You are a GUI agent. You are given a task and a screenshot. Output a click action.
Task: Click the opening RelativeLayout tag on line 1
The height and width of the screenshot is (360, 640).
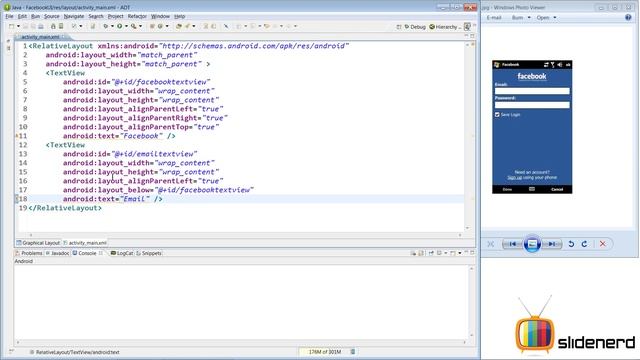pyautogui.click(x=60, y=46)
